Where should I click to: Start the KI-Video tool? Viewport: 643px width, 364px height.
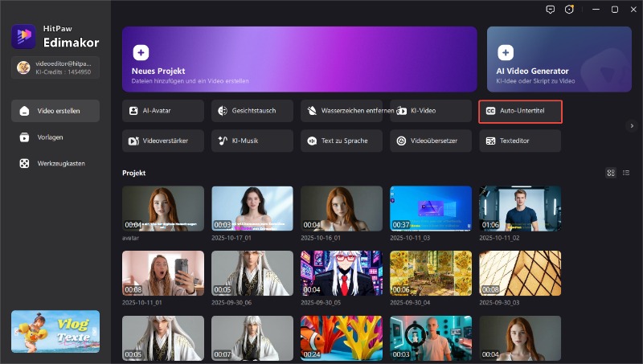coord(431,111)
